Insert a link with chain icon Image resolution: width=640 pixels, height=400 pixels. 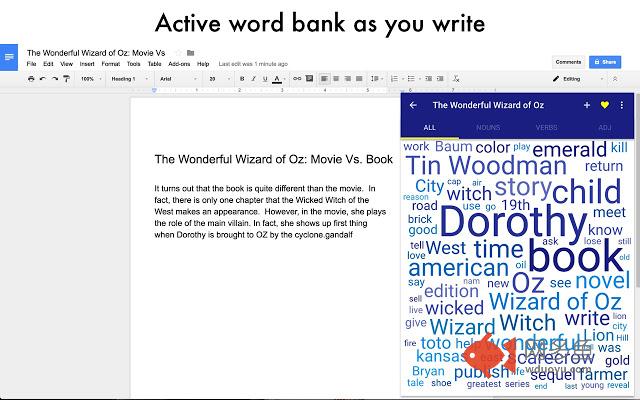[x=297, y=78]
